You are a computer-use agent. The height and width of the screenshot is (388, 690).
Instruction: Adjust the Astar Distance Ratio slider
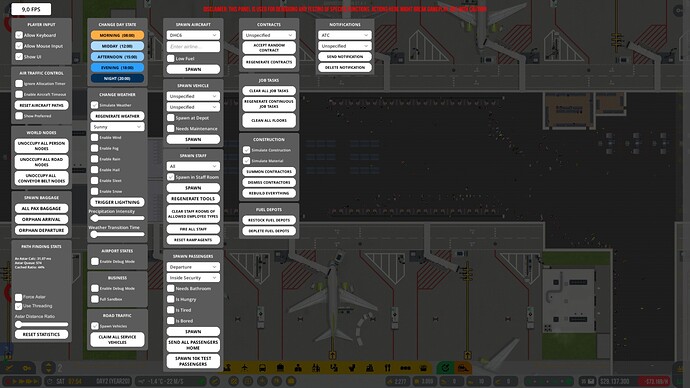pos(41,324)
